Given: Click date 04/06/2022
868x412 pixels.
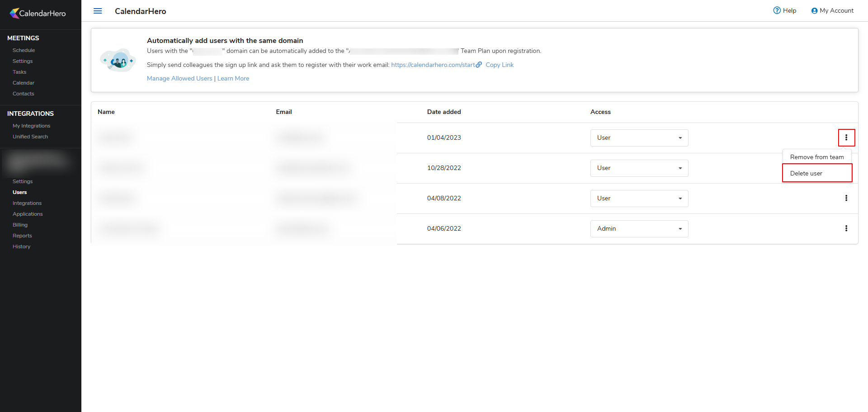Looking at the screenshot, I should point(444,228).
